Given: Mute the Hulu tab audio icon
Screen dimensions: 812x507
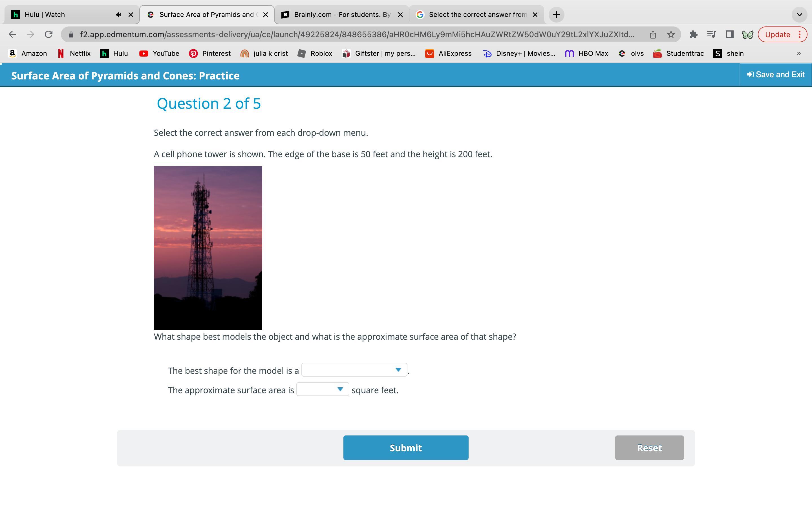Looking at the screenshot, I should pyautogui.click(x=118, y=15).
